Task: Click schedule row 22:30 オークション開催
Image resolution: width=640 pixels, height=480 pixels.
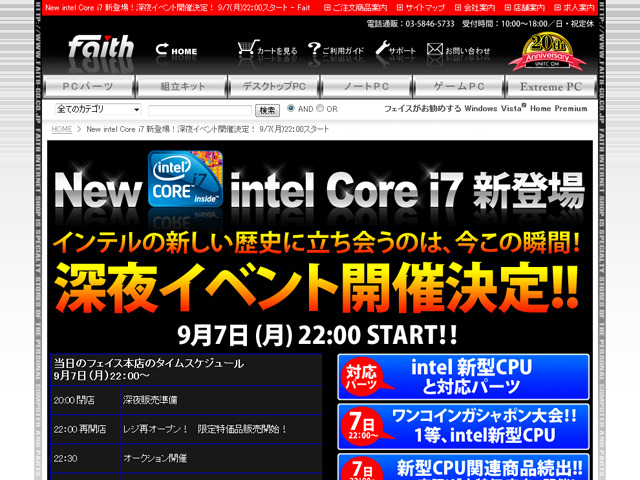Action: coord(186,458)
